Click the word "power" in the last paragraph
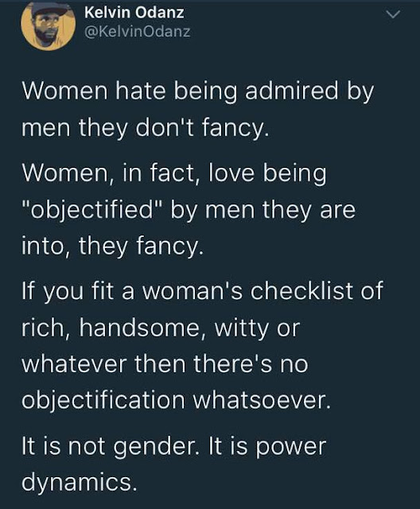Viewport: 420px width, 509px height. point(291,448)
